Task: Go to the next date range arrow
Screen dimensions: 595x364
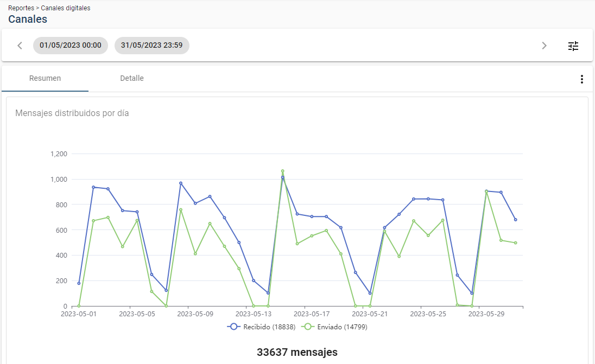Action: [544, 46]
